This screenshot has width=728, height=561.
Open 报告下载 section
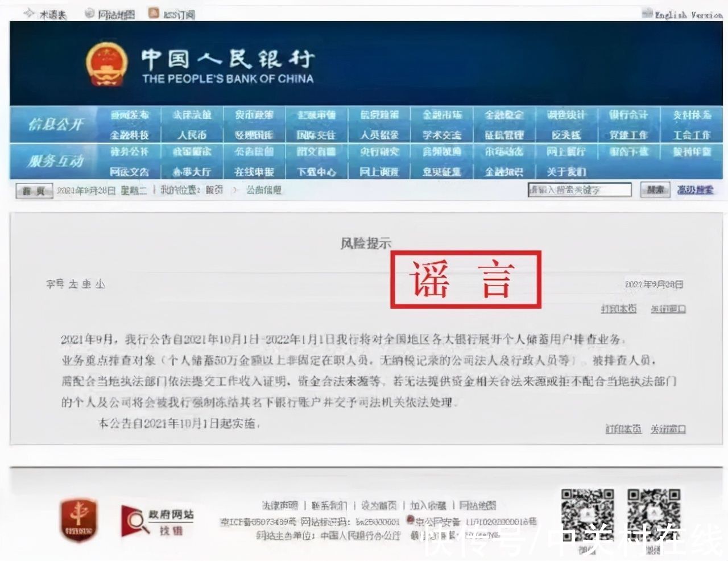click(x=628, y=152)
